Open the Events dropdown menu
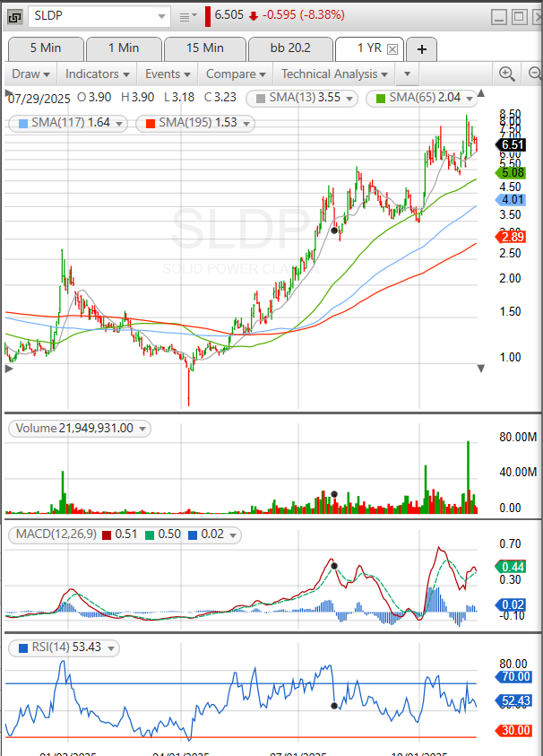 pos(168,74)
